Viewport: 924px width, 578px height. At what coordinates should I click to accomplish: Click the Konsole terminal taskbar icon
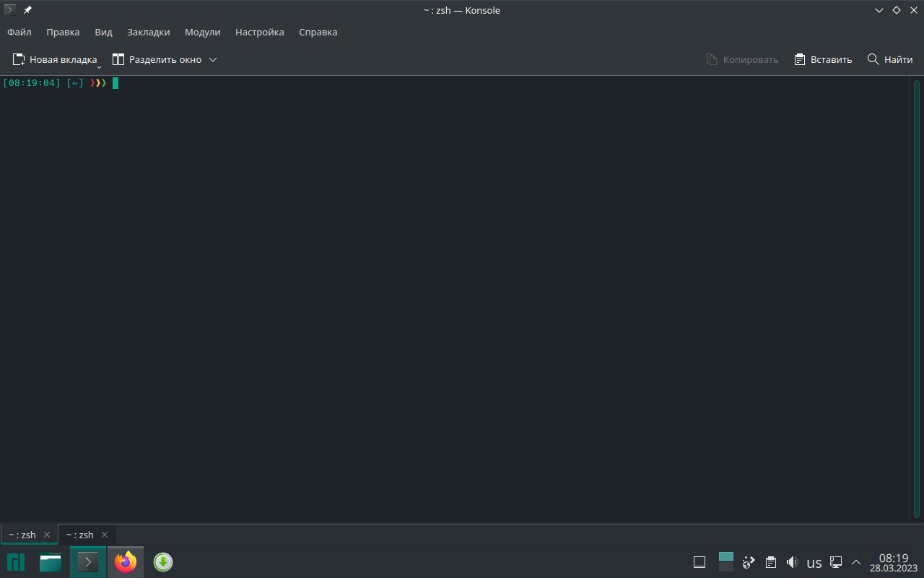tap(88, 562)
